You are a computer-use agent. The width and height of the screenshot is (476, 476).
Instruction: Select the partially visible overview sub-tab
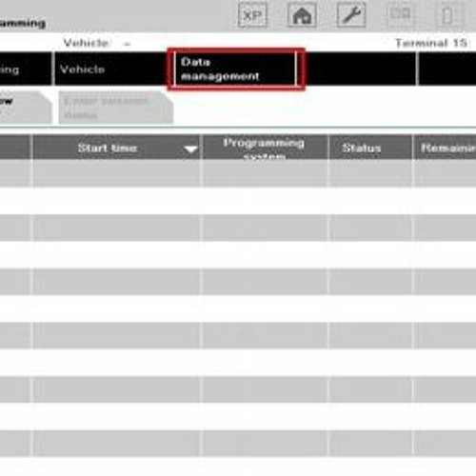click(26, 108)
